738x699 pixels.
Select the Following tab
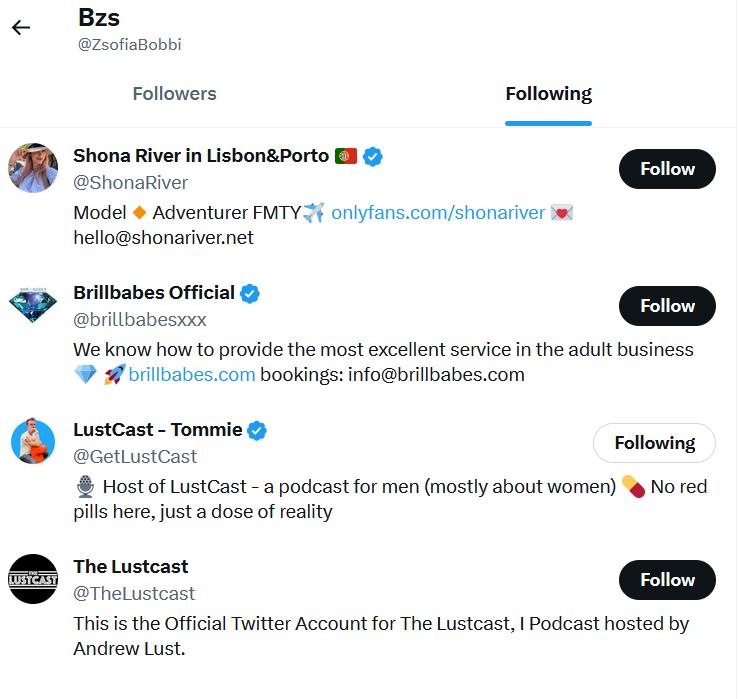(x=548, y=94)
